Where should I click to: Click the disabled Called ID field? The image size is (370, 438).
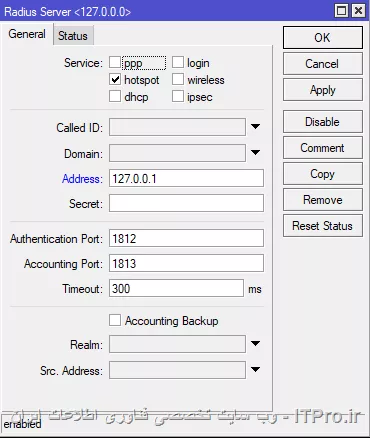click(x=177, y=127)
